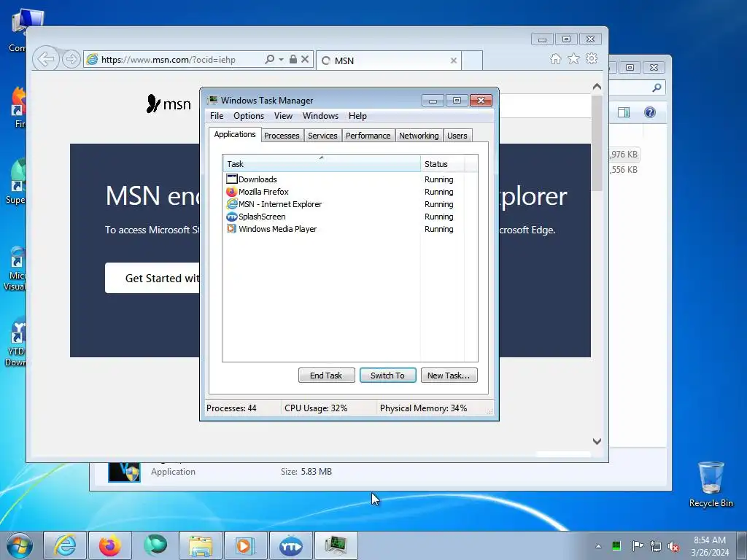Switch to the Processes tab

click(282, 136)
